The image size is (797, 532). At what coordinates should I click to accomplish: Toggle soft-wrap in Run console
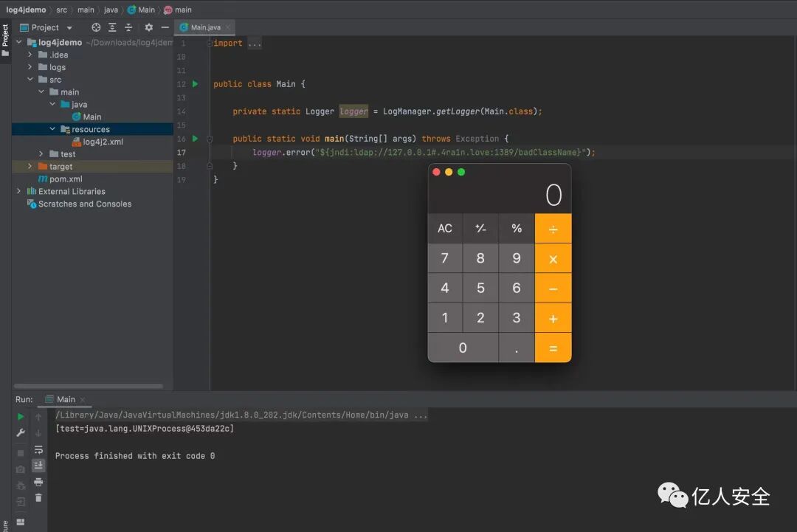click(38, 449)
